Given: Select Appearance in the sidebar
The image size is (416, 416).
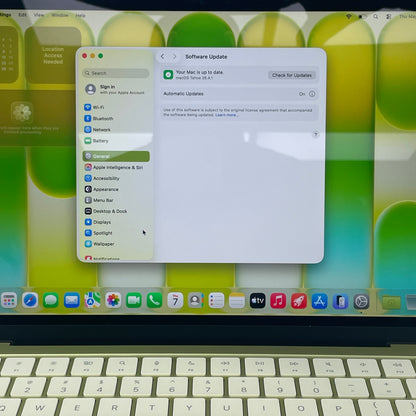Looking at the screenshot, I should click(116, 189).
